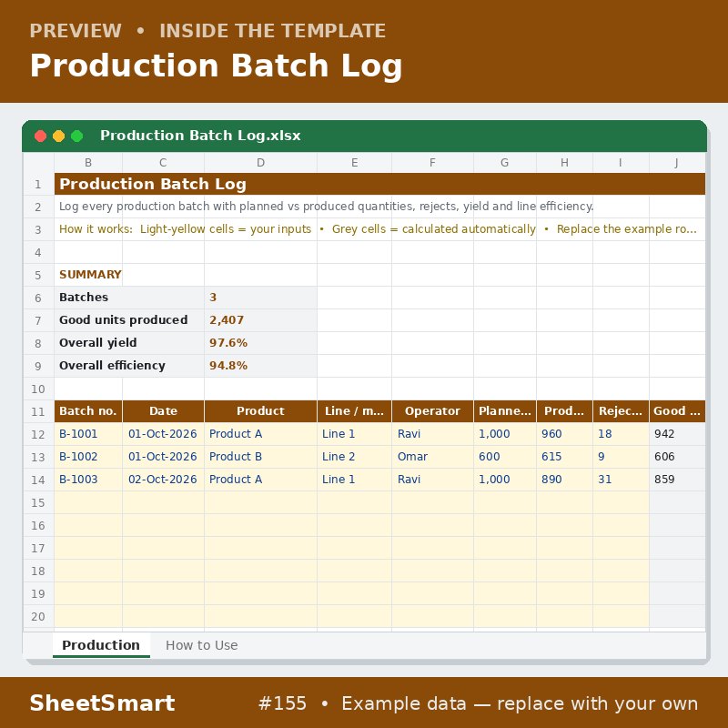Select the Production sheet tab
Image resolution: width=728 pixels, height=728 pixels.
pyautogui.click(x=101, y=645)
